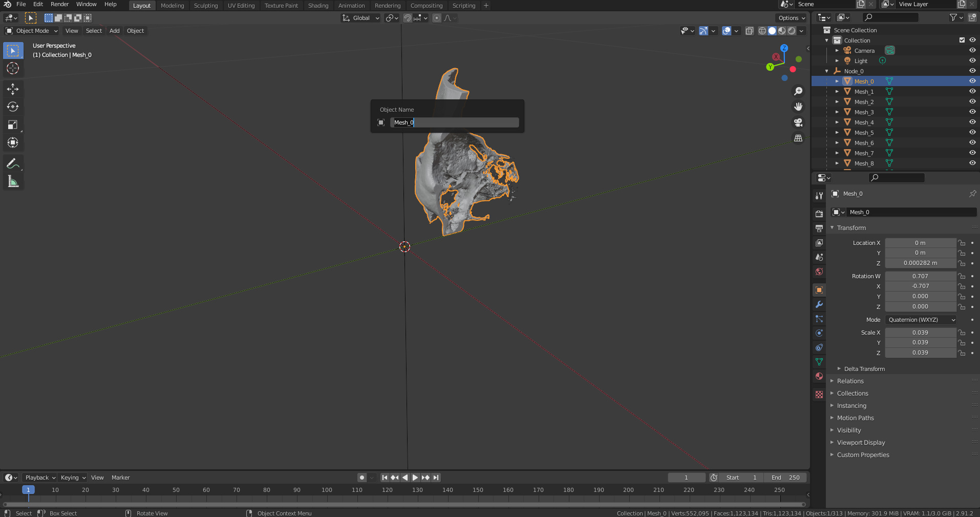Uncheck the Collection exclude checkbox
The height and width of the screenshot is (517, 980).
962,40
